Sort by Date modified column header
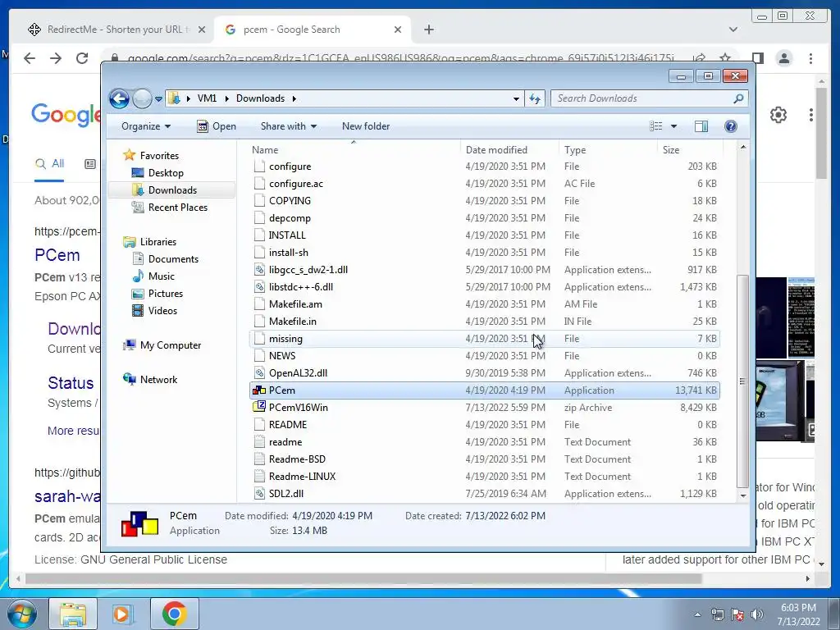Viewport: 840px width, 630px height. point(509,150)
